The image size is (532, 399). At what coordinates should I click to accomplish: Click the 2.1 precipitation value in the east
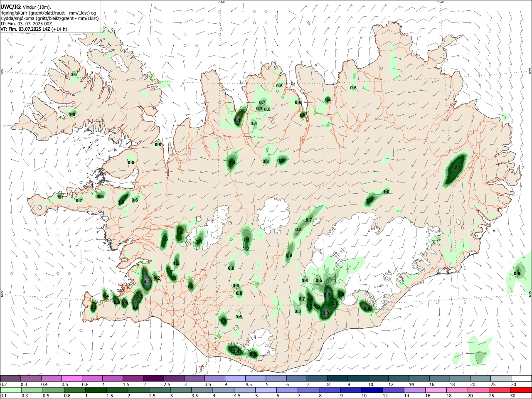point(458,167)
